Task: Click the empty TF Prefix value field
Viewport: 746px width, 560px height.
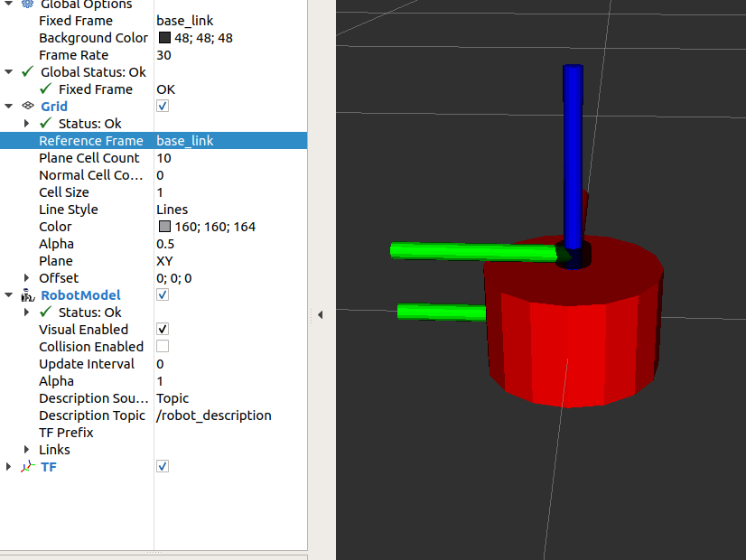Action: point(230,433)
